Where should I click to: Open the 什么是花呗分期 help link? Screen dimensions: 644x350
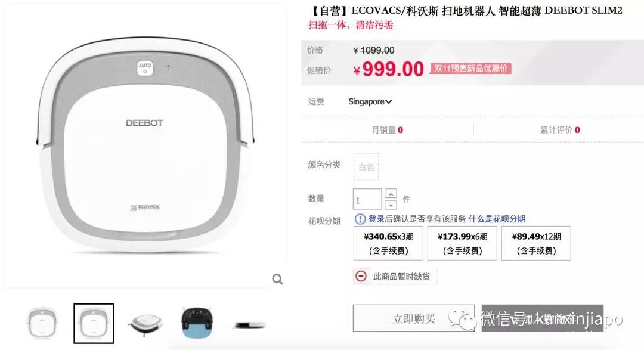pos(497,219)
